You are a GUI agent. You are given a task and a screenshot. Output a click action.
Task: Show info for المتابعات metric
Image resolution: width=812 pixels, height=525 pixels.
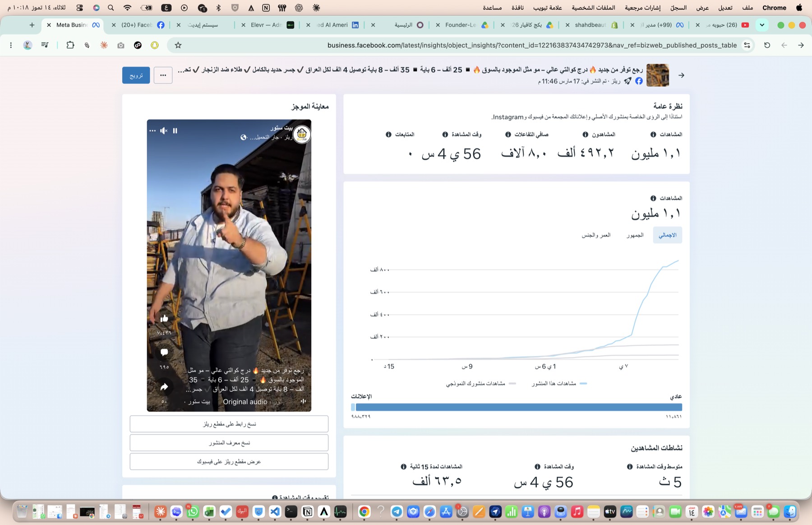[388, 135]
